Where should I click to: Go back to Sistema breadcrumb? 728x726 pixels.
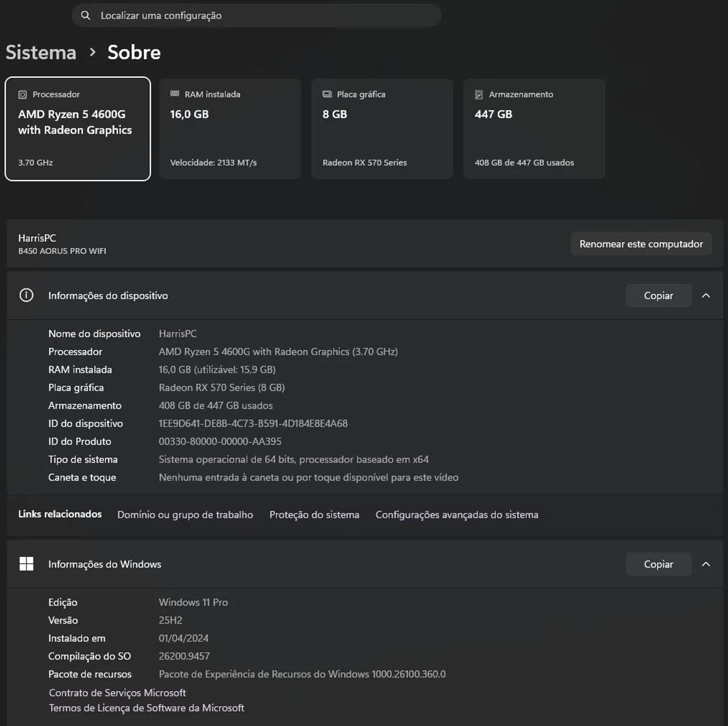click(41, 52)
